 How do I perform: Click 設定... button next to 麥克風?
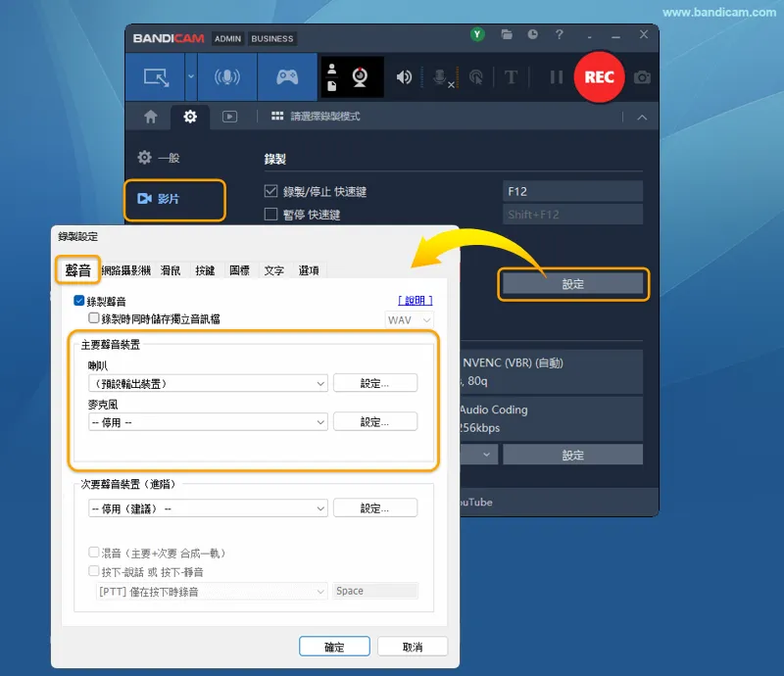click(375, 421)
